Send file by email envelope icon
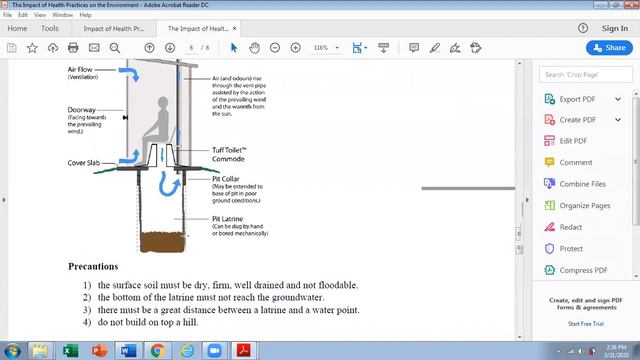Viewport: 640px width, 360px height. click(x=94, y=48)
